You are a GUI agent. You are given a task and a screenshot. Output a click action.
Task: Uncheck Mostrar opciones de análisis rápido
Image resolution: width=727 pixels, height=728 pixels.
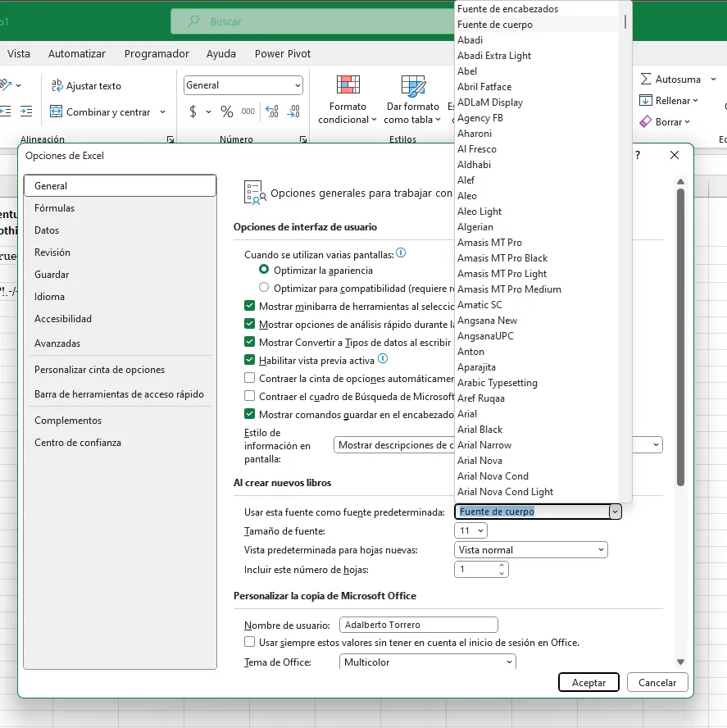[x=249, y=324]
